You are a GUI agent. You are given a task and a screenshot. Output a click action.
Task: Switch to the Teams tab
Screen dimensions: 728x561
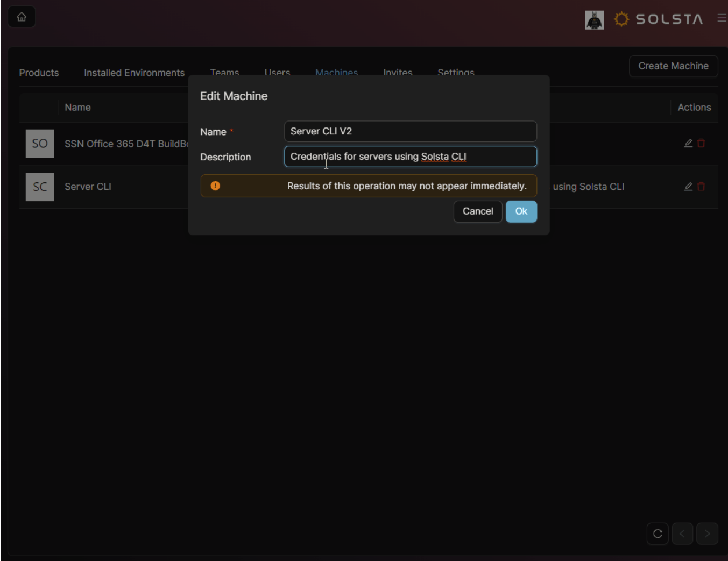224,72
